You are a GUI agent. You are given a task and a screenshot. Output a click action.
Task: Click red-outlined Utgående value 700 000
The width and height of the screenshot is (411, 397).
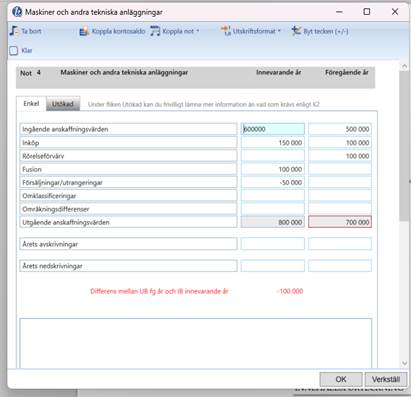pos(340,222)
